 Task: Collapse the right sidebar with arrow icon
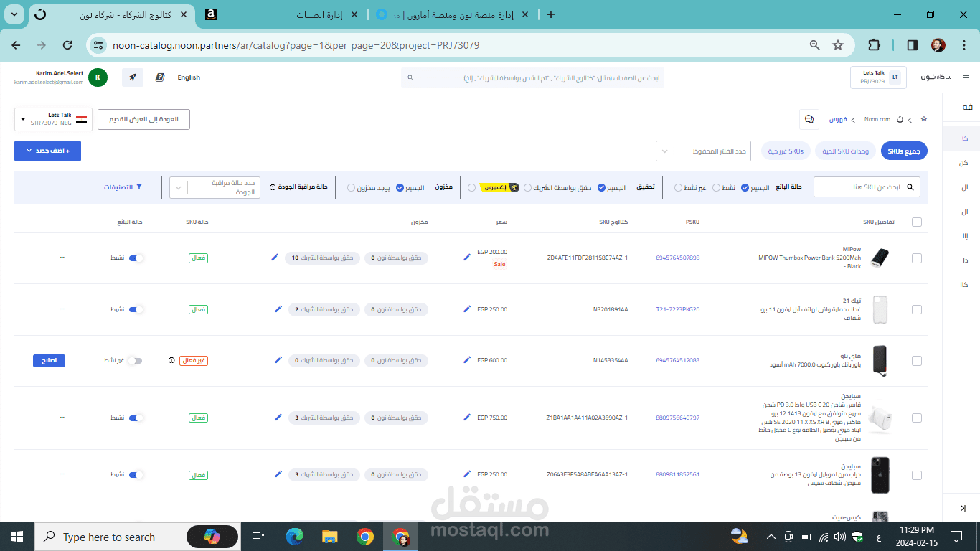tap(962, 508)
